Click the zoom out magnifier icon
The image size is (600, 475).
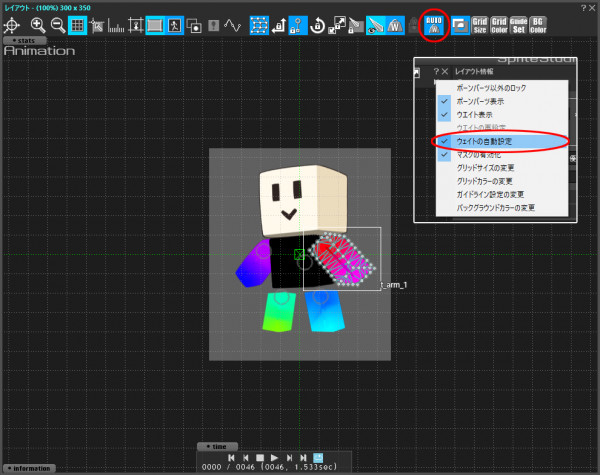coord(57,25)
